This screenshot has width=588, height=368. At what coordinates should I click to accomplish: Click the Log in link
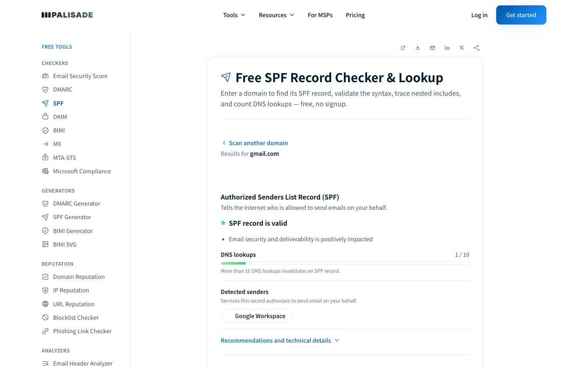[479, 15]
